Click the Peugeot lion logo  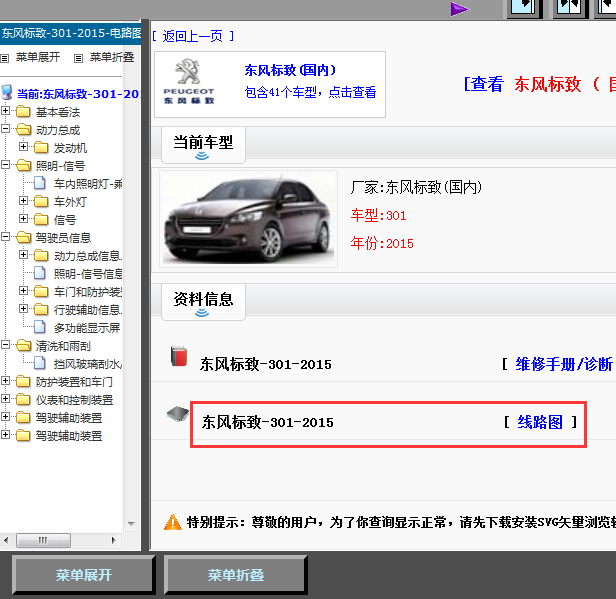pos(188,71)
